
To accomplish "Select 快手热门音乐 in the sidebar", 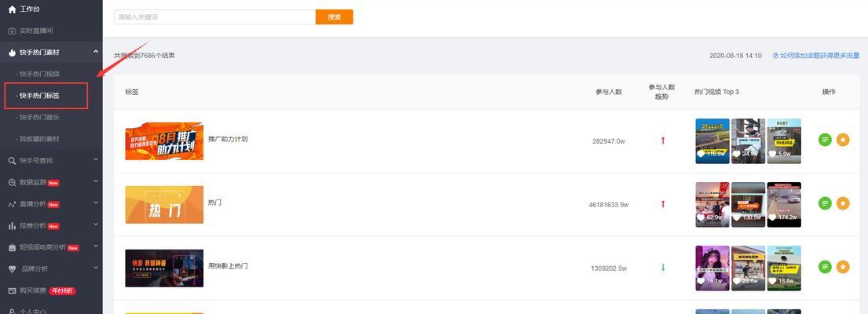I will [x=39, y=117].
